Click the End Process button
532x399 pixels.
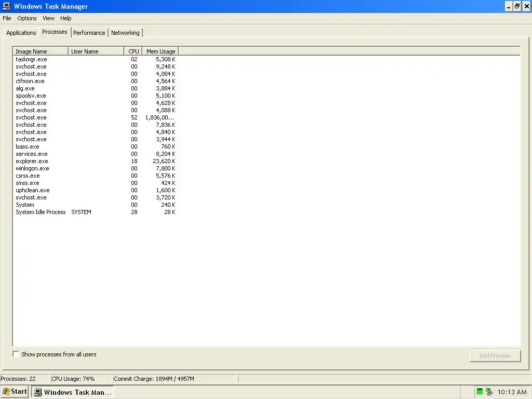[495, 355]
